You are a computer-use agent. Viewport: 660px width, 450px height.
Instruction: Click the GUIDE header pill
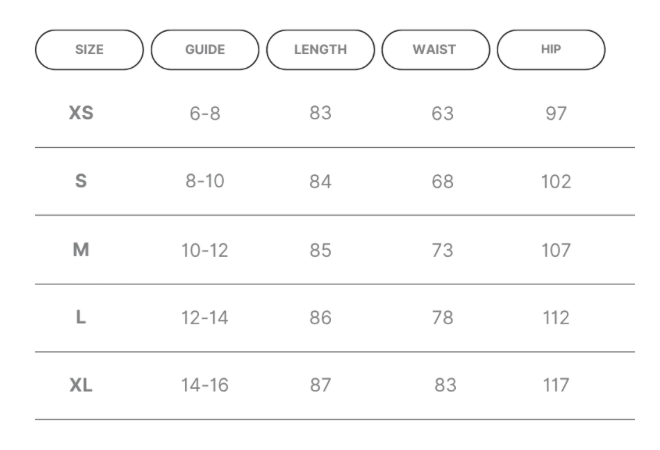tap(205, 50)
